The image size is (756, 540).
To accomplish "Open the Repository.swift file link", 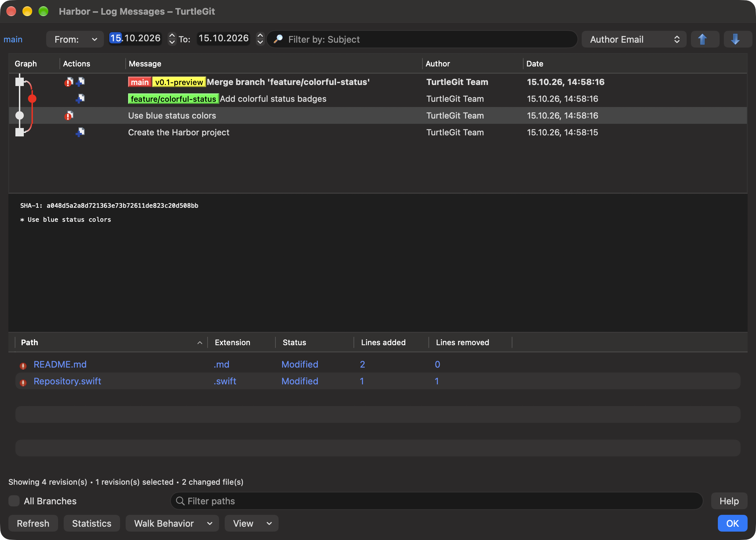I will [x=67, y=381].
